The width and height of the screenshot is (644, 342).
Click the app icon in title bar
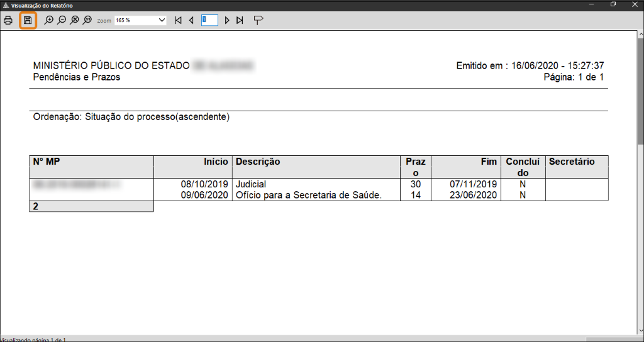(5, 5)
